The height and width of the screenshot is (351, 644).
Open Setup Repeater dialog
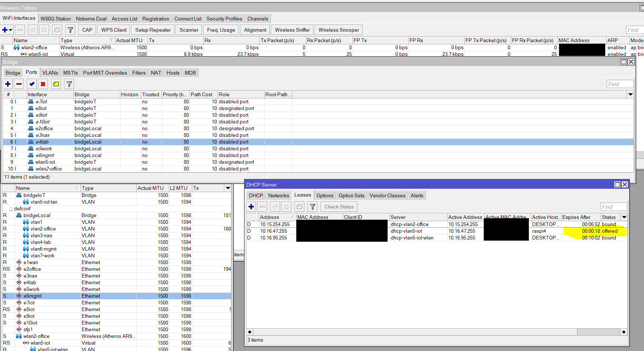click(x=153, y=30)
